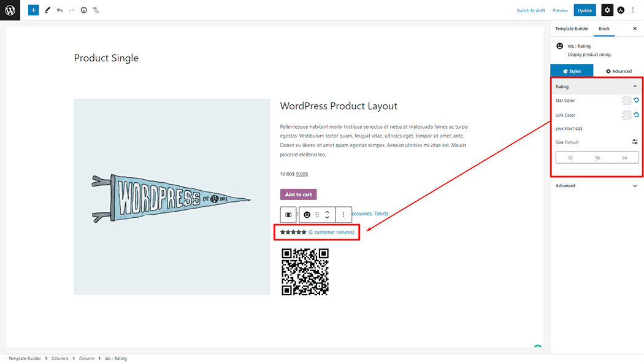Collapse the Rating panel
Image resolution: width=644 pixels, height=362 pixels.
[635, 87]
